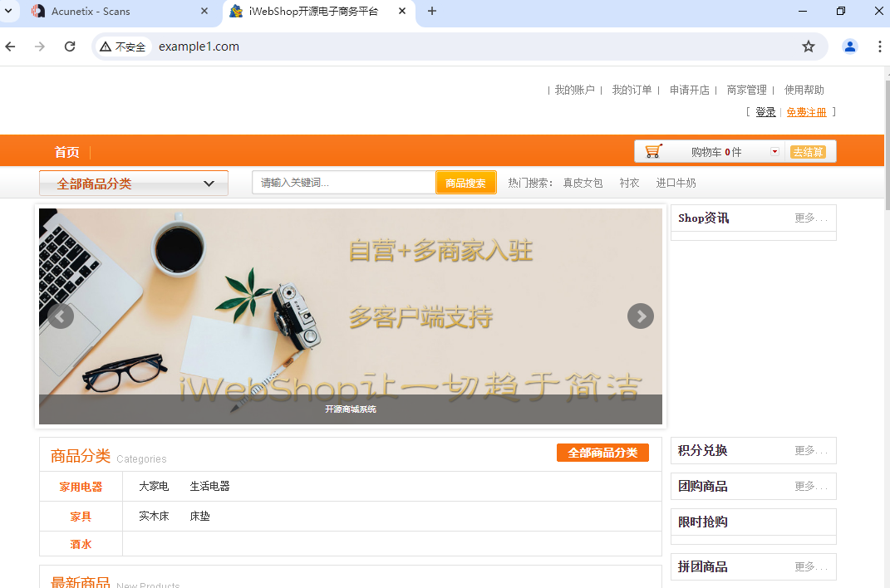
Task: Open the tab search chevron
Action: click(x=8, y=11)
